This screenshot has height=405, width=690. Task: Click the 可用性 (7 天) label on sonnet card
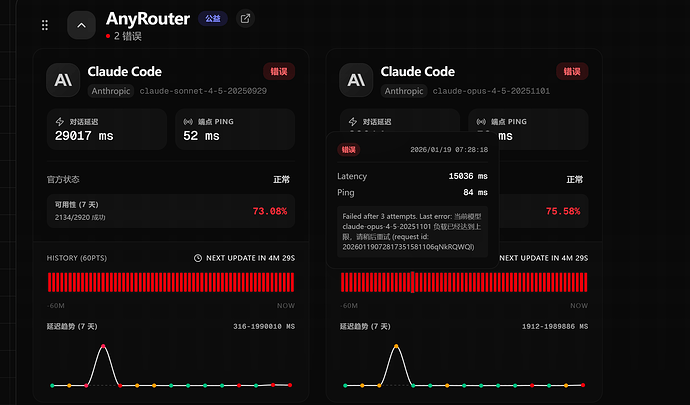77,205
